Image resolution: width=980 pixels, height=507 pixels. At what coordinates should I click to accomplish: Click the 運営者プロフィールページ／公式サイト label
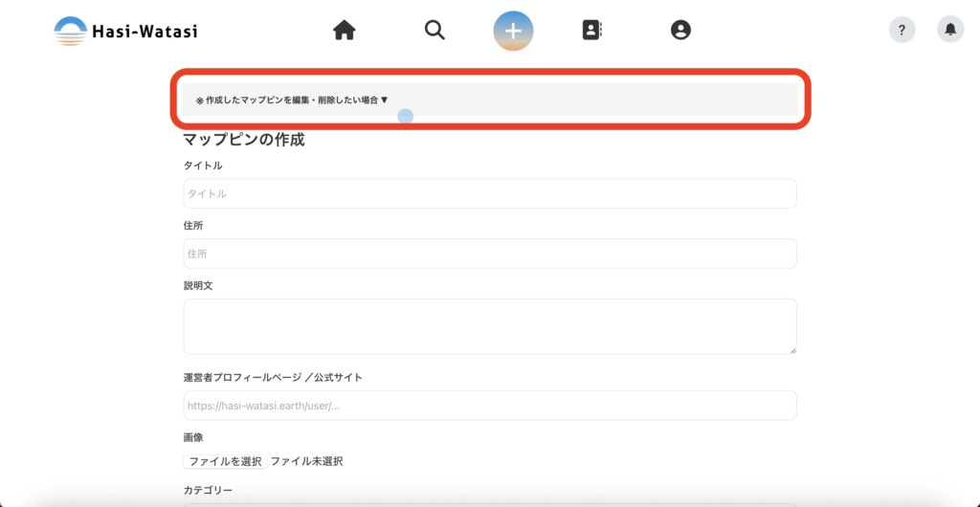[273, 377]
